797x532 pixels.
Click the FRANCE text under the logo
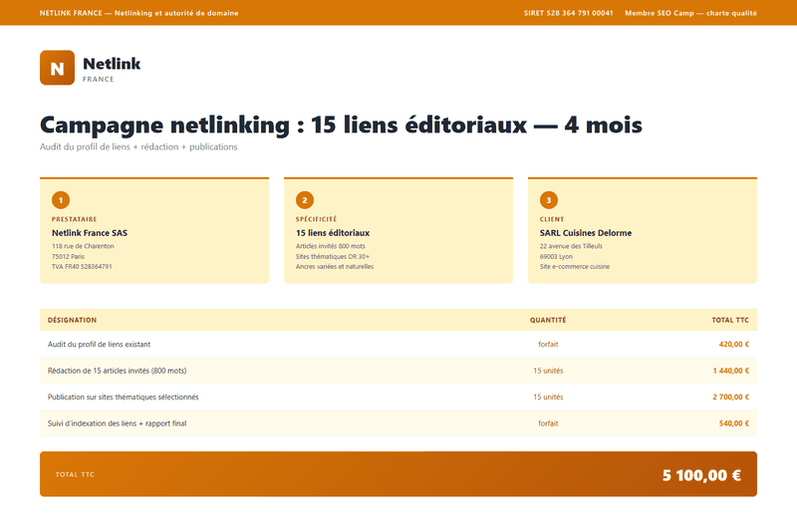coord(98,80)
